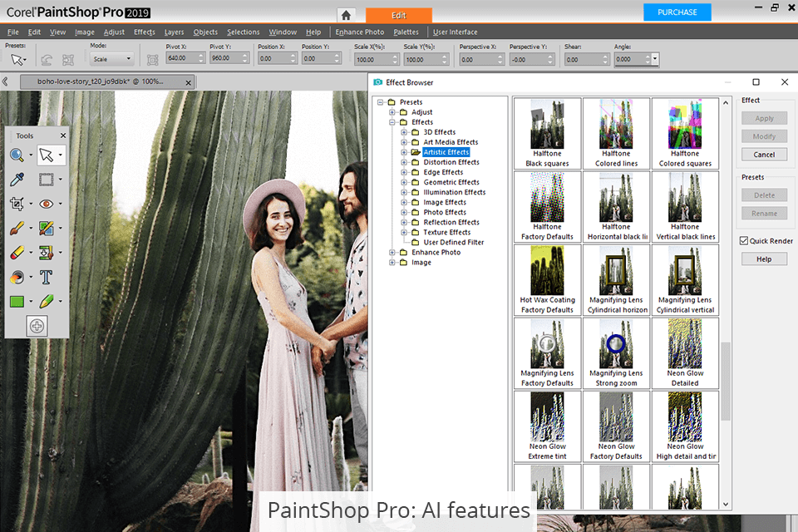Click the Modify button
Viewport: 798px width, 532px height.
pos(764,136)
